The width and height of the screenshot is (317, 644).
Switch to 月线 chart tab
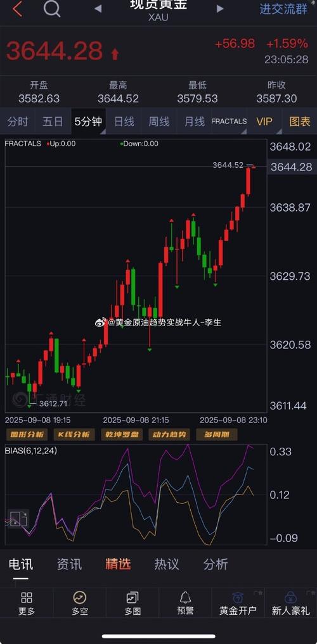pos(194,122)
